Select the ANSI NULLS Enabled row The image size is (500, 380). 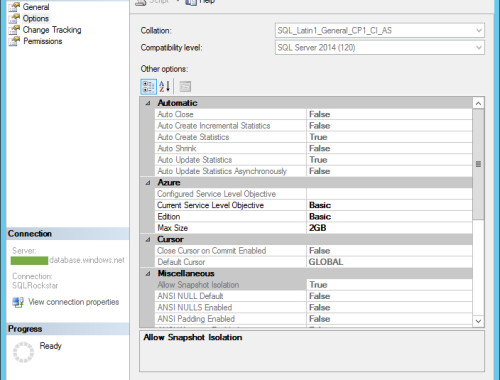313,307
